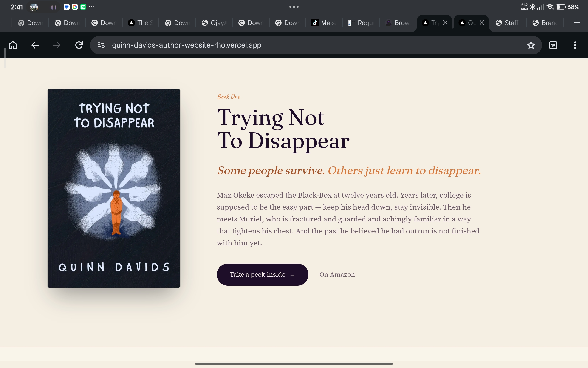Switch to the 'Brow' tab
Screen dimensions: 588x368
point(398,23)
